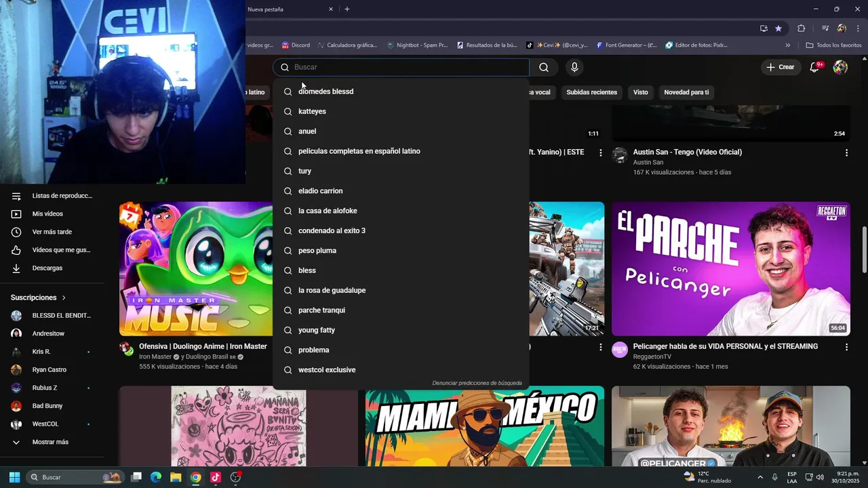Select suggestion anuel
Image resolution: width=868 pixels, height=488 pixels.
click(401, 131)
